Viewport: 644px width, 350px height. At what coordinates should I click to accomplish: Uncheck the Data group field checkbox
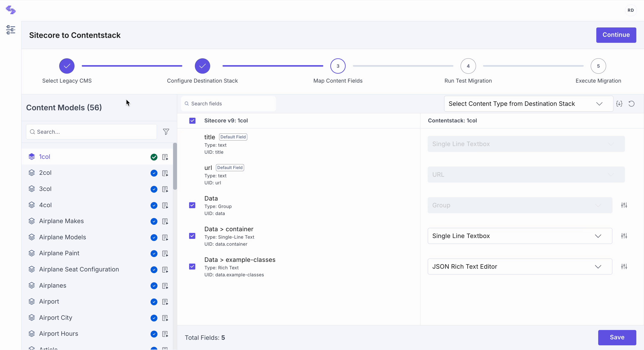pyautogui.click(x=192, y=205)
